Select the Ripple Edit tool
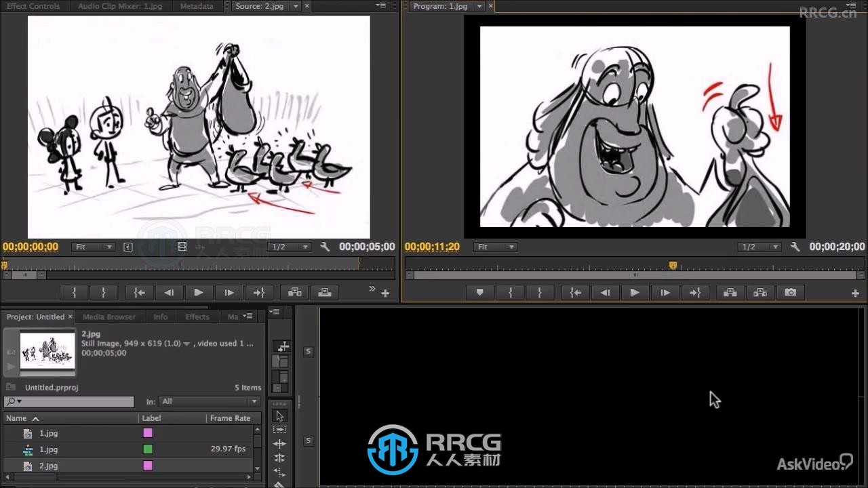868x488 pixels. [280, 444]
